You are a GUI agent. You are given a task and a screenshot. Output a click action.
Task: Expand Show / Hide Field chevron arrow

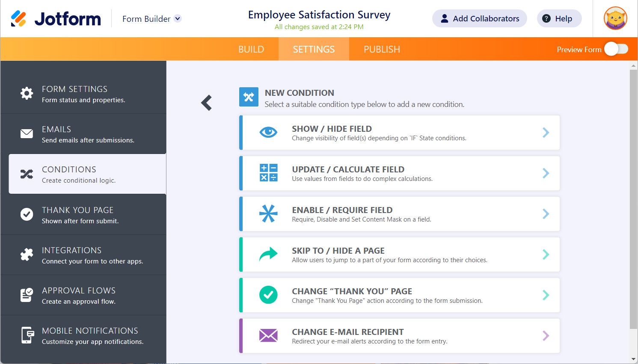coord(546,133)
